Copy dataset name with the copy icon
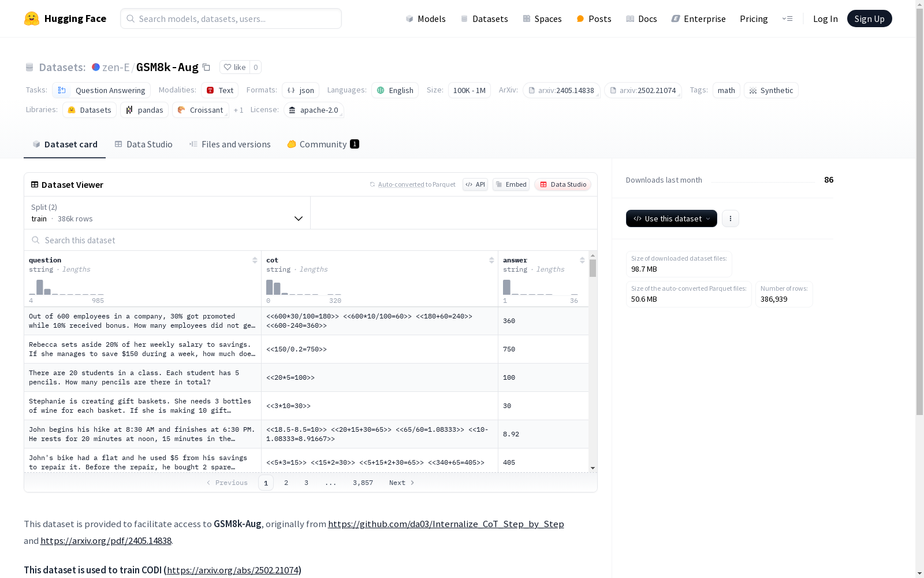Viewport: 924px width, 578px height. (206, 67)
